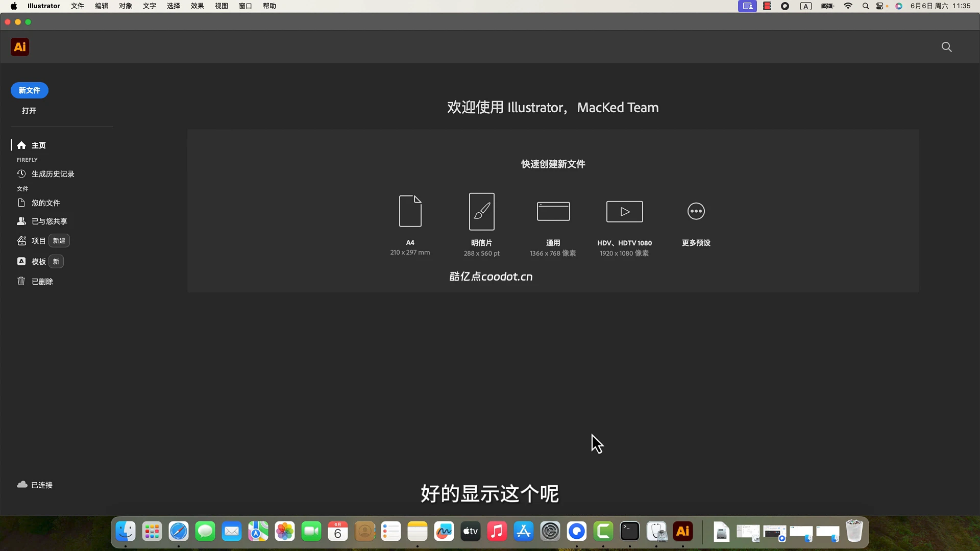Open App Store from the dock
Screen dimensions: 980x551
[524, 532]
